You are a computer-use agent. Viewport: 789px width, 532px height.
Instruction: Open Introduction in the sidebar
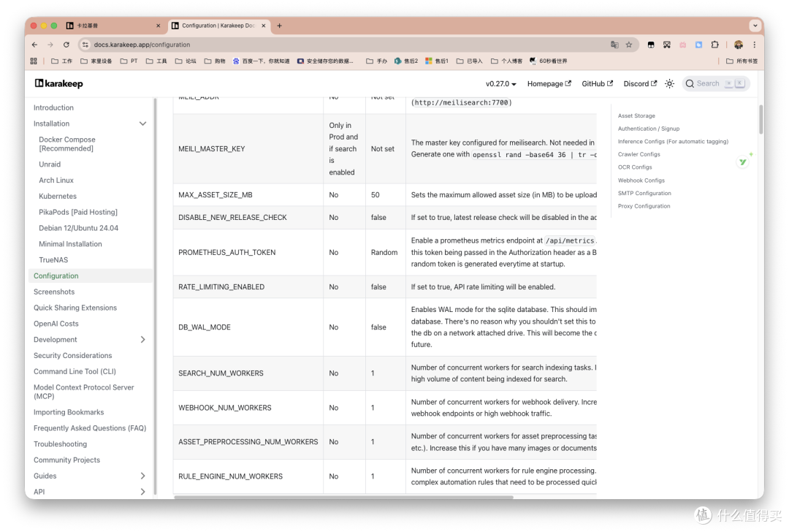(53, 107)
